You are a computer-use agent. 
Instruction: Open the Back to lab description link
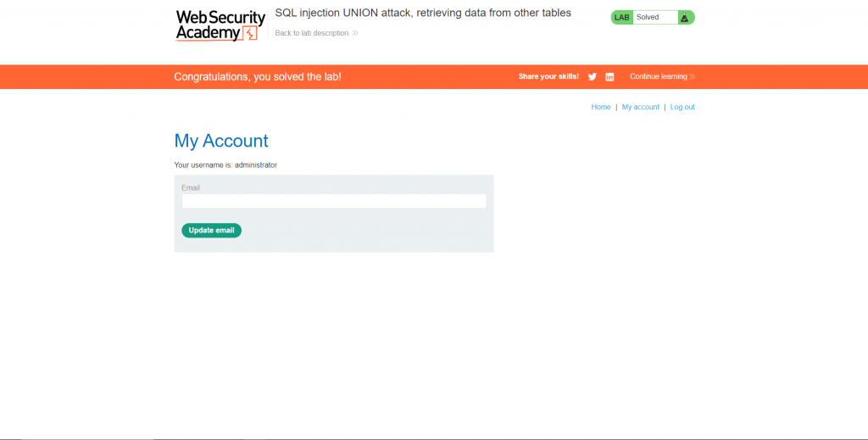click(x=311, y=34)
